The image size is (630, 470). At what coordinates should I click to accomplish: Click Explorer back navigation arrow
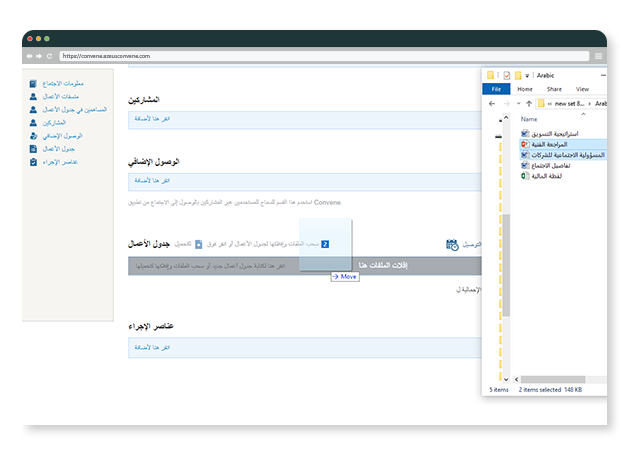click(492, 104)
